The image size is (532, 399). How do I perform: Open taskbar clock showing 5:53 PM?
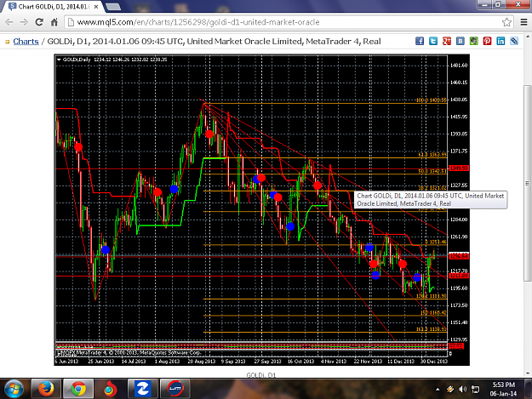(504, 389)
